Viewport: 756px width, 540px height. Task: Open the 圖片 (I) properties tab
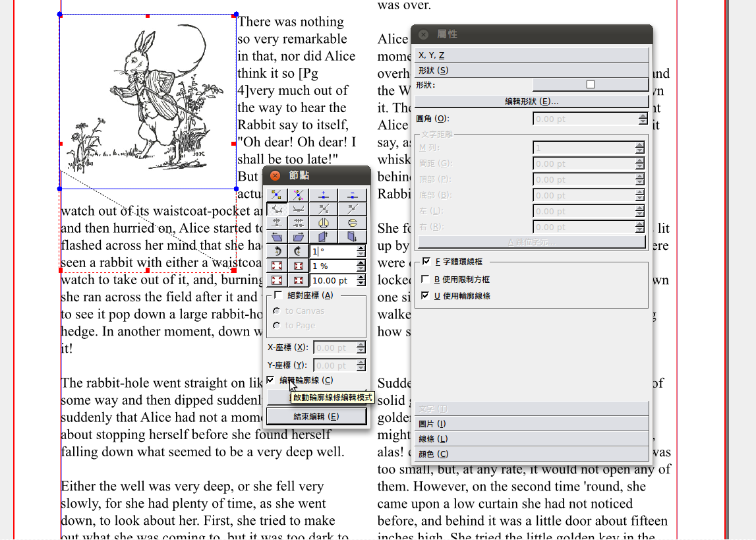click(531, 424)
